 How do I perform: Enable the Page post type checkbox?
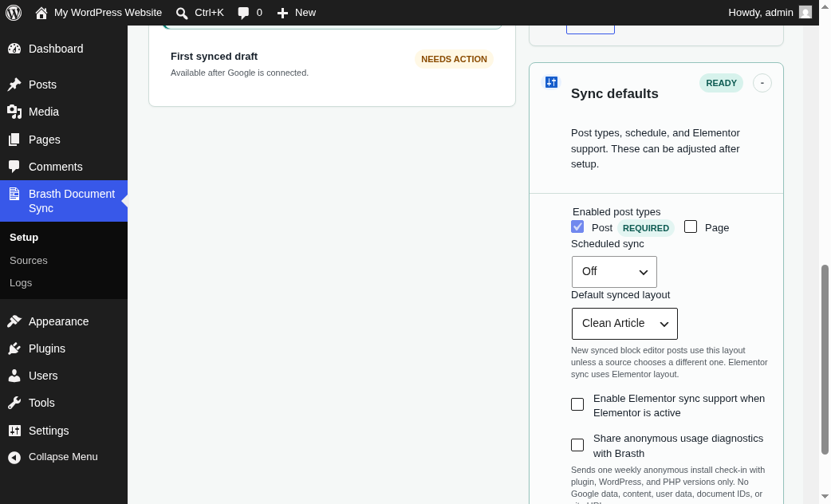click(691, 226)
